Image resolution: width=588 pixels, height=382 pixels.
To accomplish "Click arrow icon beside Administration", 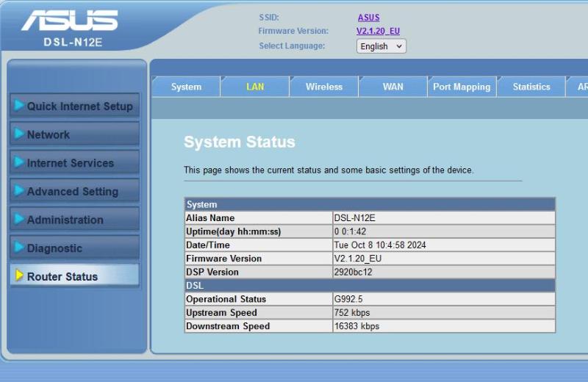I will 19,219.
